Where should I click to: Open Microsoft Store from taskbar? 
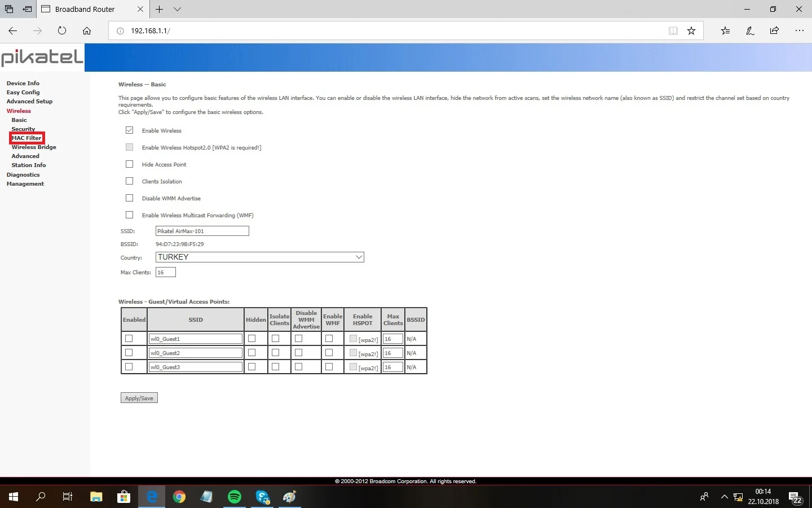click(x=123, y=497)
